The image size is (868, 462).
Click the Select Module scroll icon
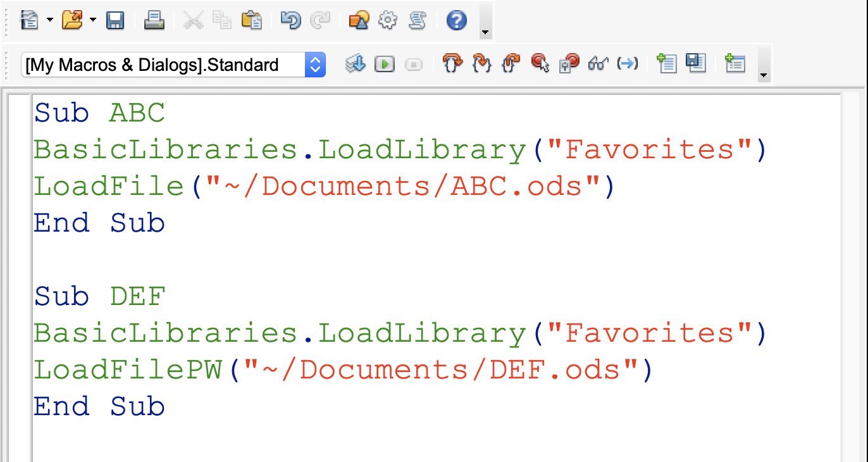[x=416, y=21]
